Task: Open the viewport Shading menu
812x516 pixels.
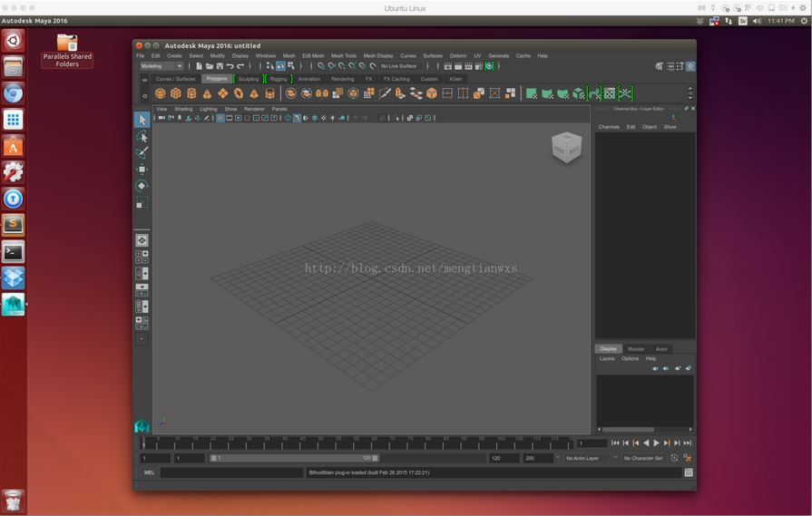Action: (x=183, y=109)
